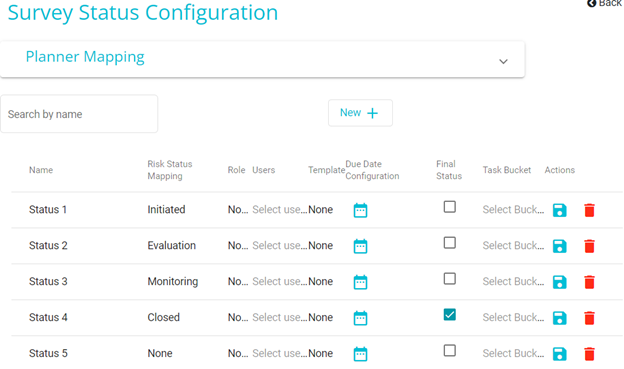Select the Status 2 name cell
The height and width of the screenshot is (369, 624).
(x=48, y=245)
